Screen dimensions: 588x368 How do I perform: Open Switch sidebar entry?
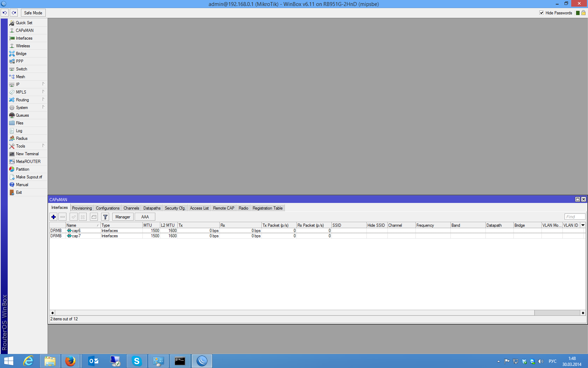coord(27,69)
